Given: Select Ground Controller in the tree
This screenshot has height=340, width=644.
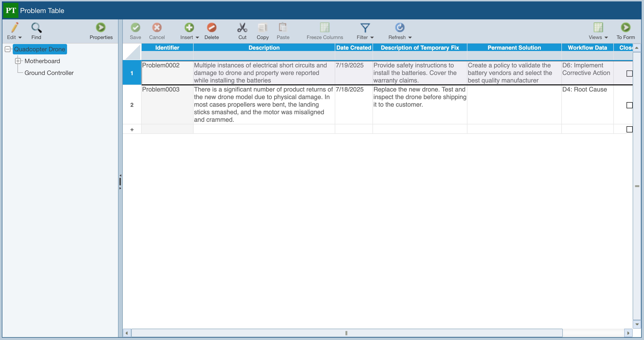Looking at the screenshot, I should click(x=49, y=73).
